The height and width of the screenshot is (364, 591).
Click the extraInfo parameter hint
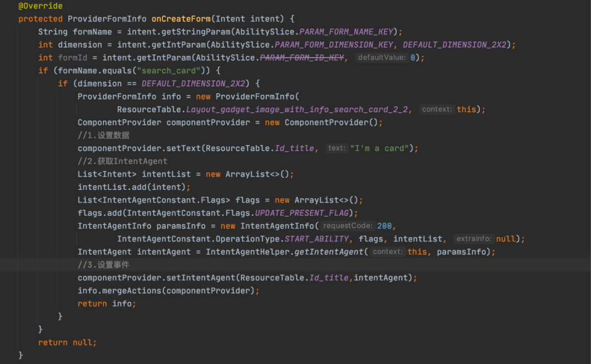[x=474, y=239]
